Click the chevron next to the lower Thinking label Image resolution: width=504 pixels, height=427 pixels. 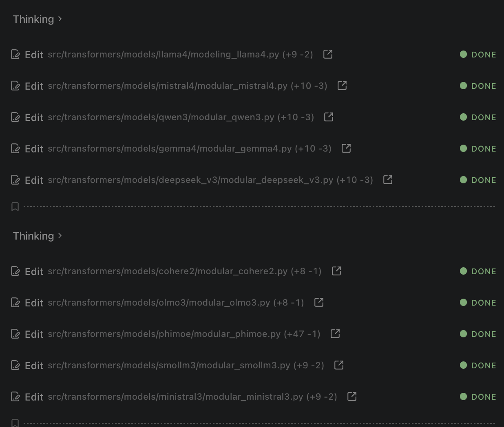pyautogui.click(x=60, y=236)
